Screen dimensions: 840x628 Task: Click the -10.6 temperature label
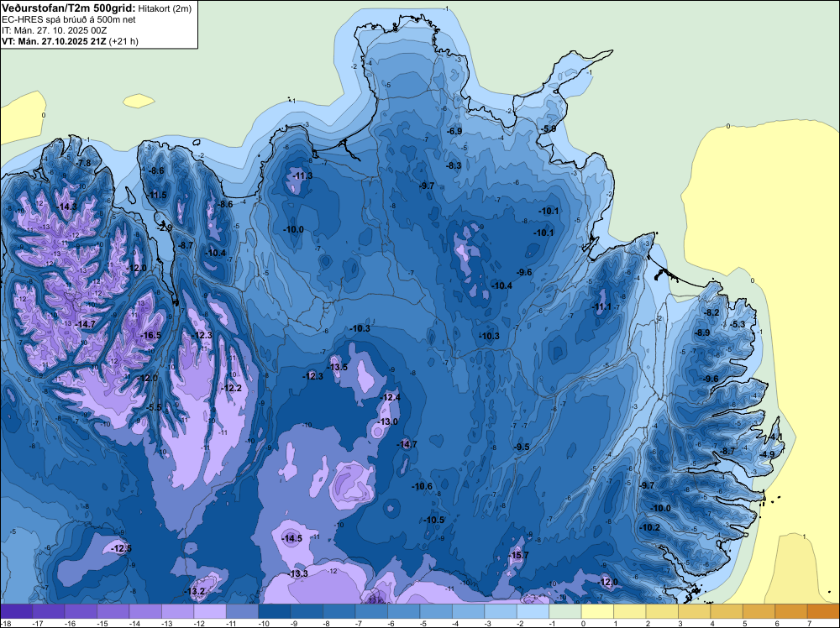423,486
